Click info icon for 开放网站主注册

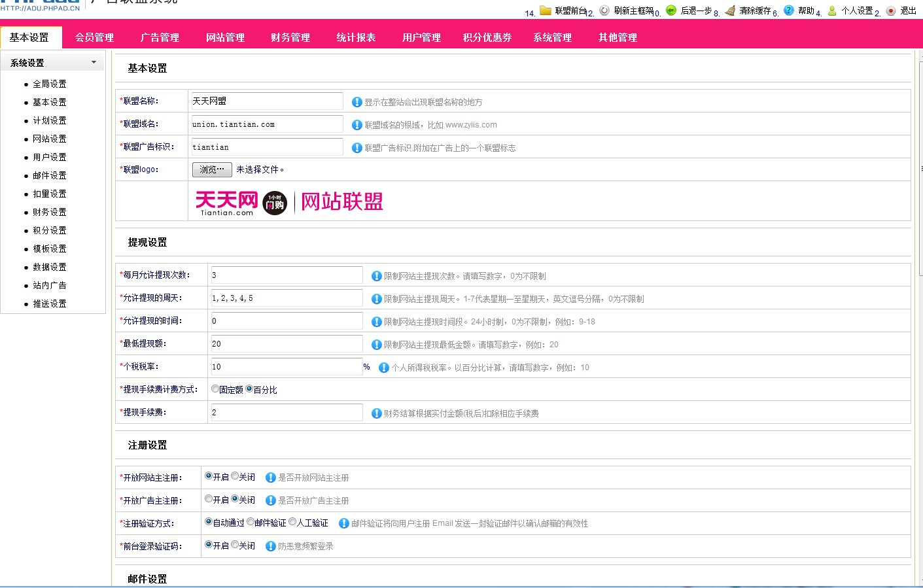pos(271,477)
